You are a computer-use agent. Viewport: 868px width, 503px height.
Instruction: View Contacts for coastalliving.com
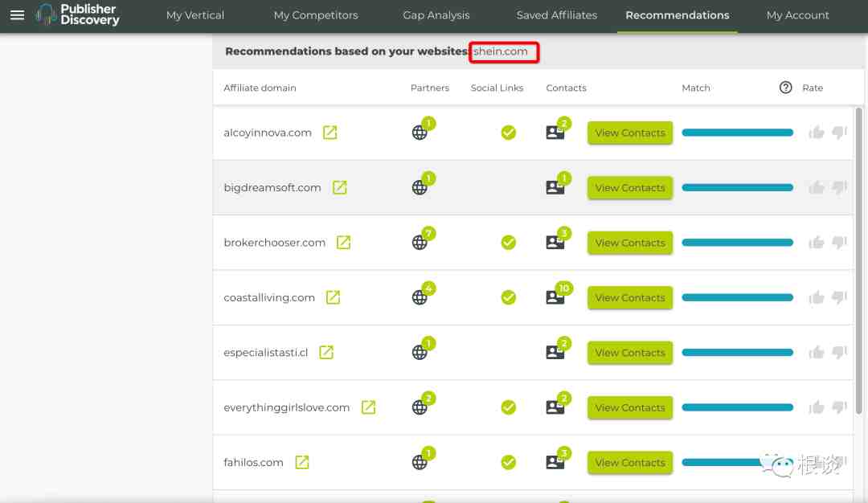(630, 297)
